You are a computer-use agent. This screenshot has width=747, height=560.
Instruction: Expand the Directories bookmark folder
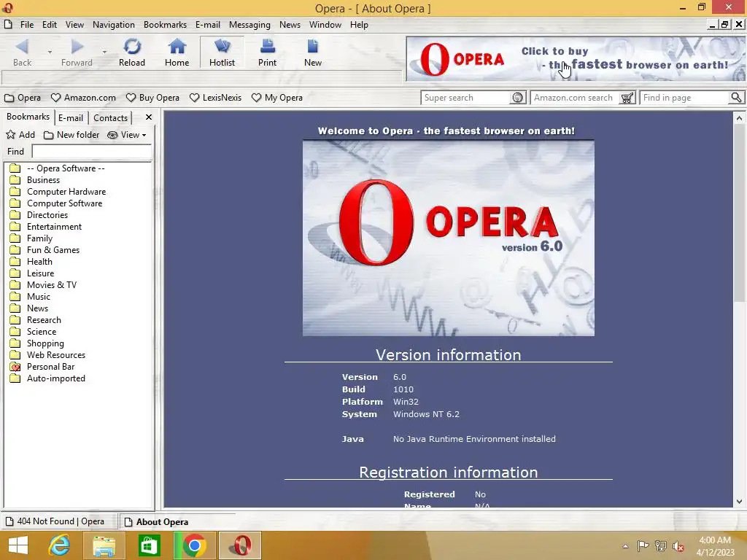(x=39, y=215)
